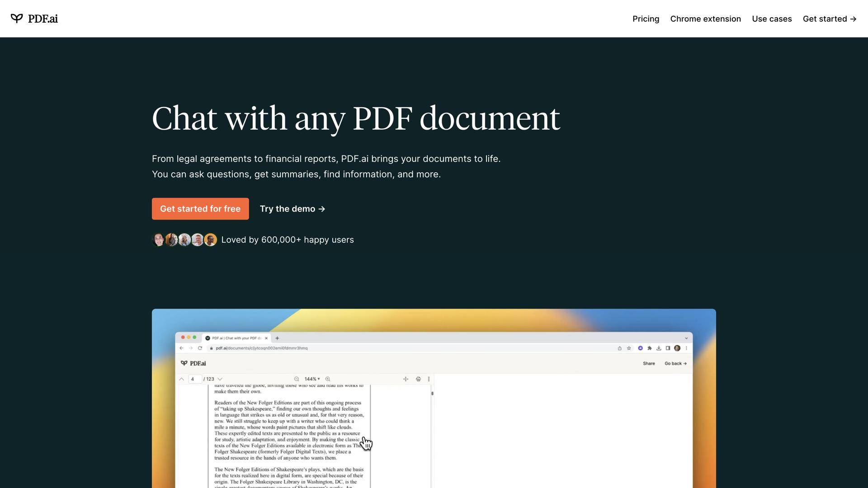Expand the page selector chevron next to /123
The height and width of the screenshot is (488, 868).
click(x=220, y=379)
